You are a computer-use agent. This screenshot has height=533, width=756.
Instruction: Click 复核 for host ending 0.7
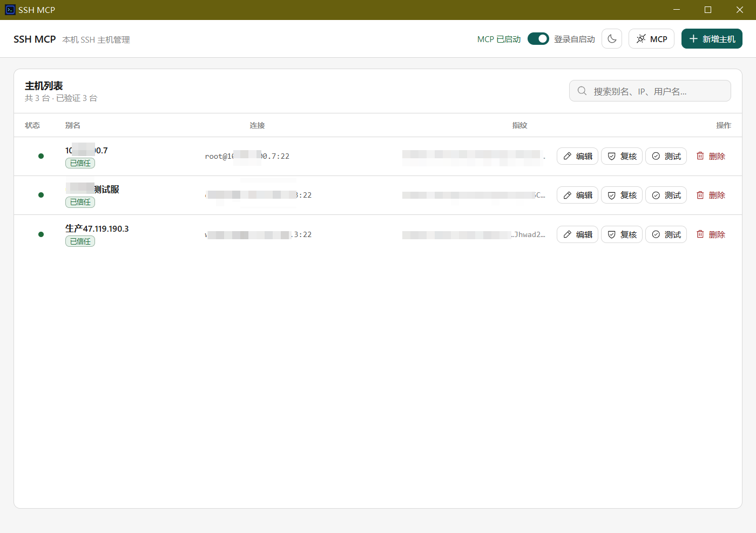[x=622, y=156]
